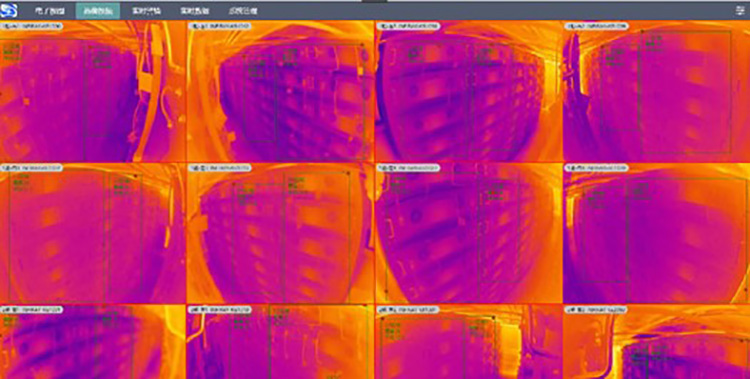This screenshot has width=750, height=379.
Task: Select the last thermal feed in the middle row
Action: click(x=657, y=234)
